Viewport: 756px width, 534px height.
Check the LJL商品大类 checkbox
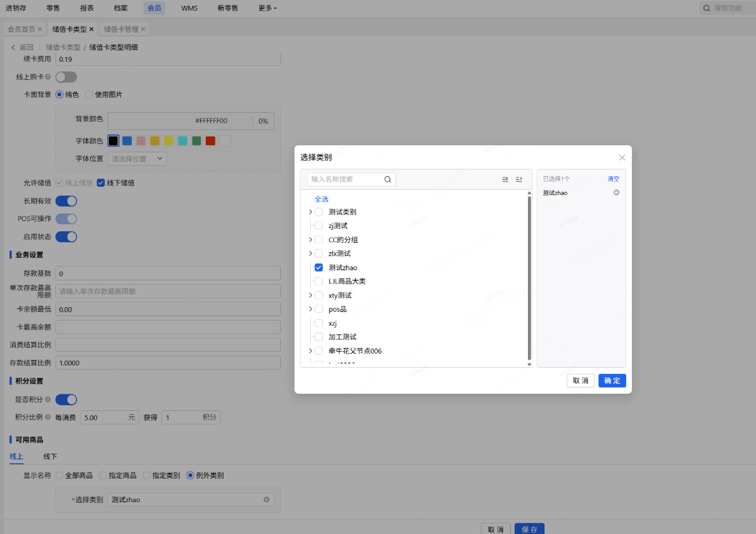(x=318, y=281)
